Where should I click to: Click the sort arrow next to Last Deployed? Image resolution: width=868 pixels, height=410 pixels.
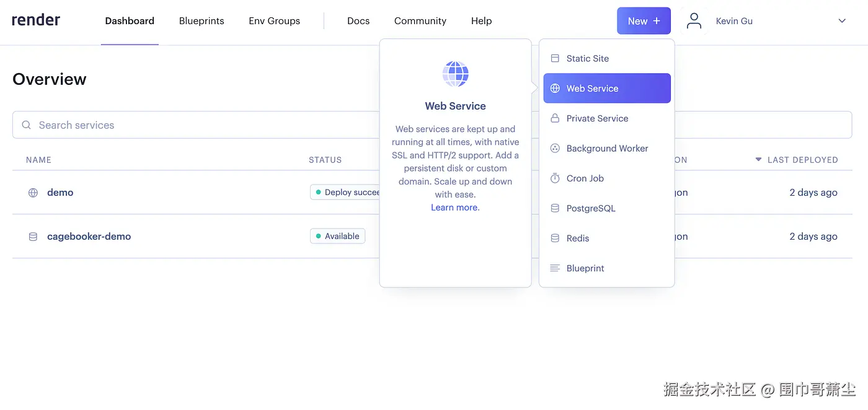(x=758, y=160)
